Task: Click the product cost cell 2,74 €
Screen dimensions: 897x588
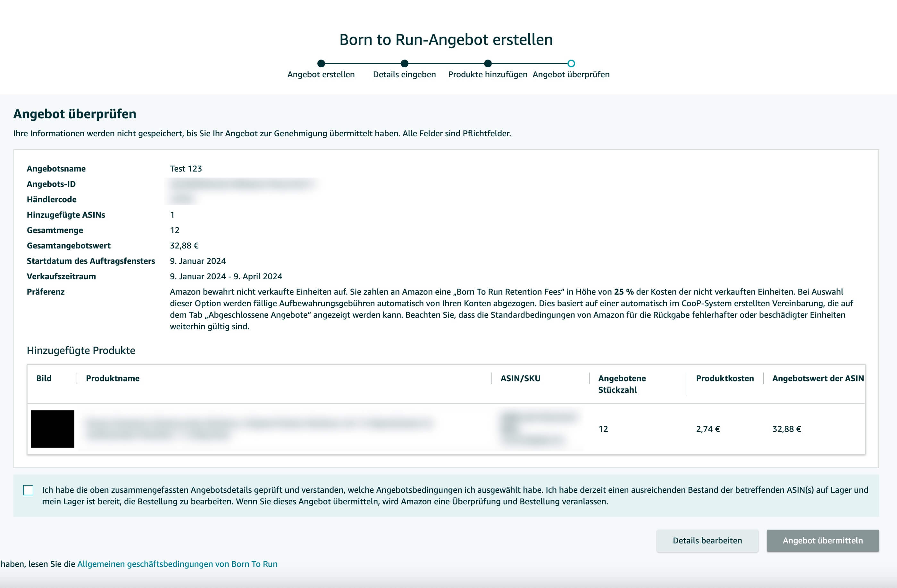Action: [708, 429]
